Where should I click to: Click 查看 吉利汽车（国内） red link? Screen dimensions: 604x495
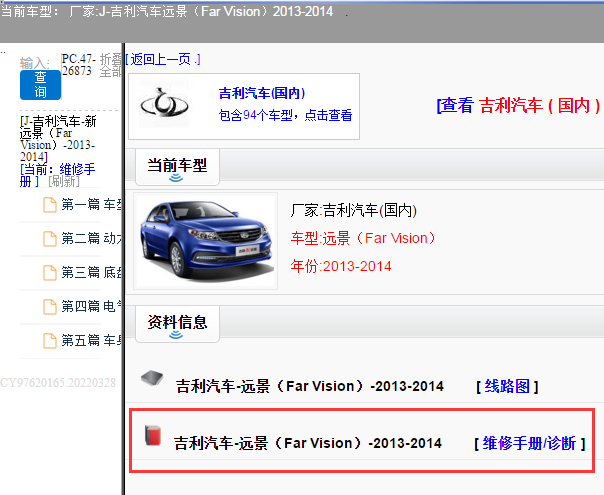pos(519,105)
